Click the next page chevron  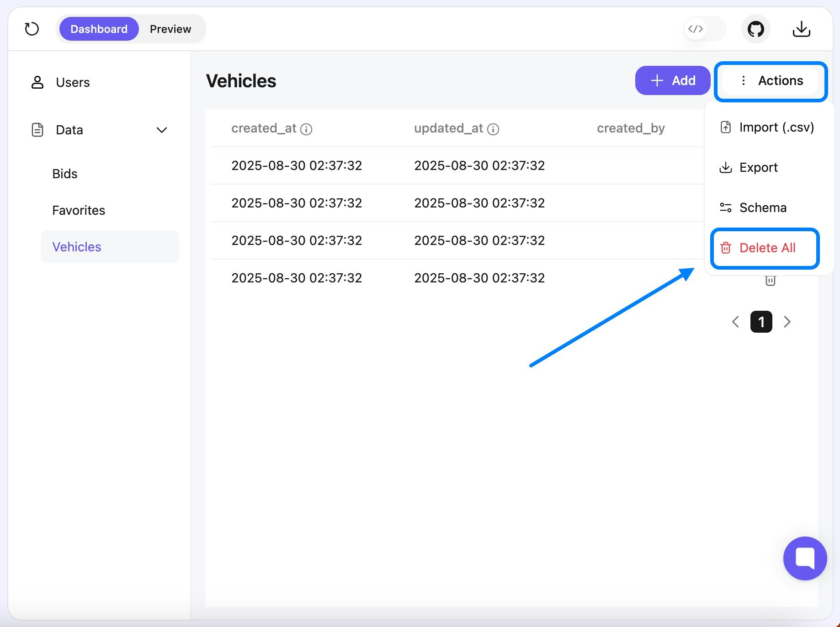click(787, 322)
